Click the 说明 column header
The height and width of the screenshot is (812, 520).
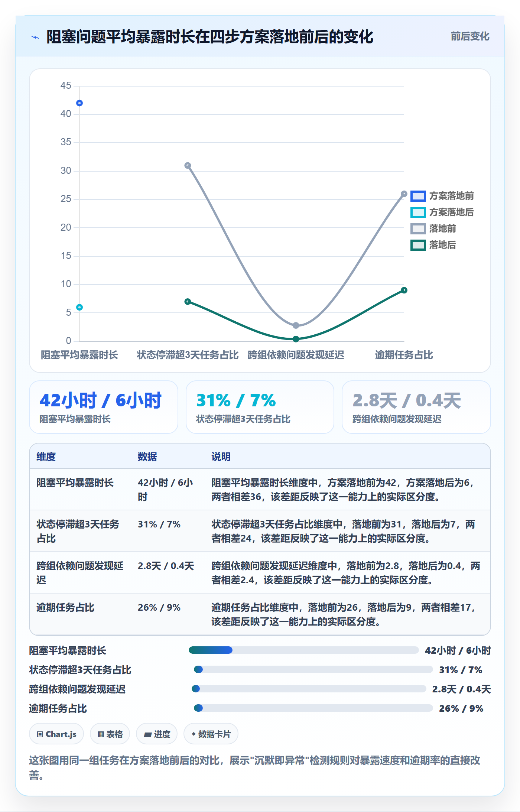tap(221, 457)
